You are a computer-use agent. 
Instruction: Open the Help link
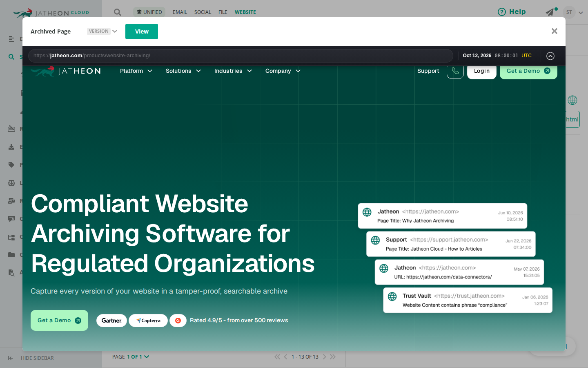512,12
